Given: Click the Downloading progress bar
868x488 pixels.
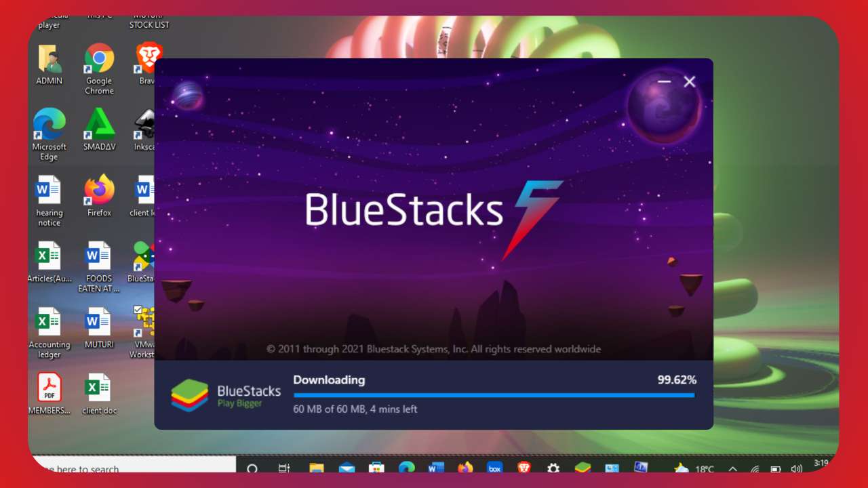Looking at the screenshot, I should click(x=494, y=394).
